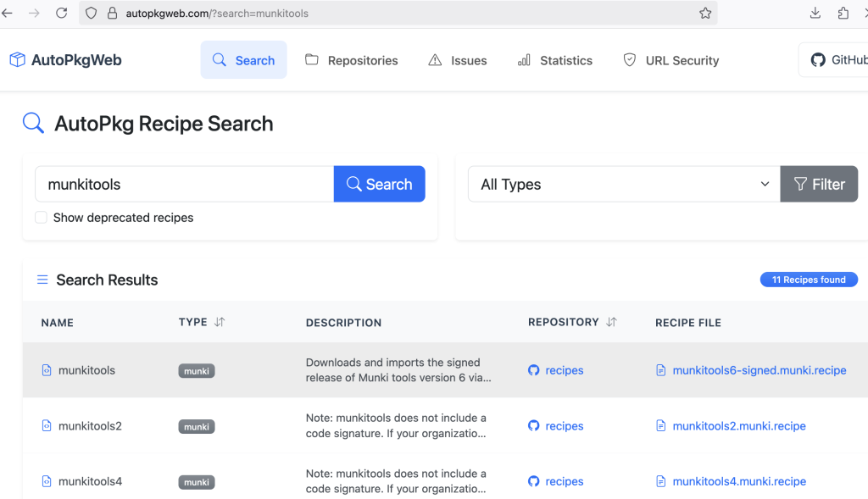Click the GitHub icon in the munkitools row
The image size is (868, 499).
[534, 370]
